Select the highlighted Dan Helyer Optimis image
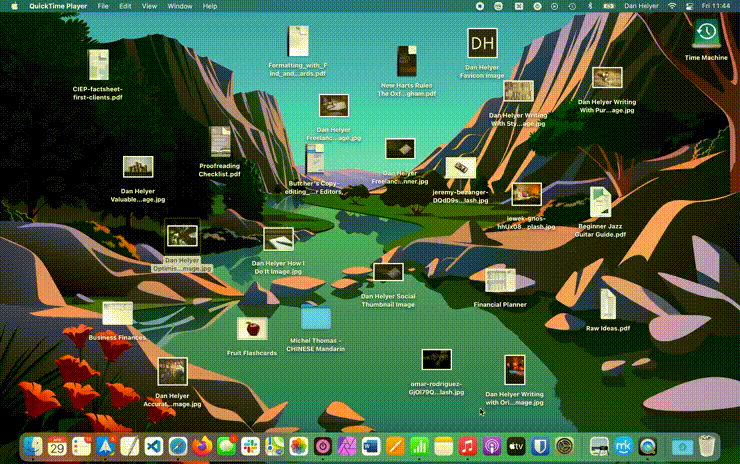 tap(182, 236)
